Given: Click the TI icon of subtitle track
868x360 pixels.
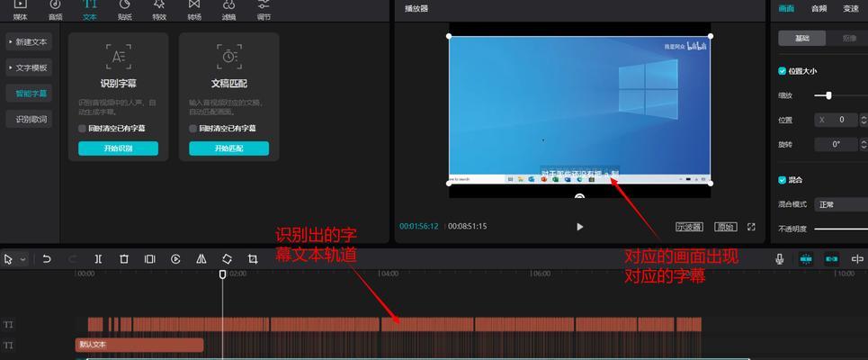Looking at the screenshot, I should click(8, 325).
